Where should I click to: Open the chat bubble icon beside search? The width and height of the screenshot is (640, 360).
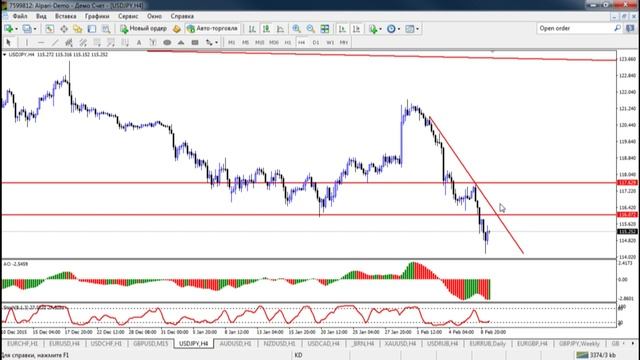tap(630, 29)
